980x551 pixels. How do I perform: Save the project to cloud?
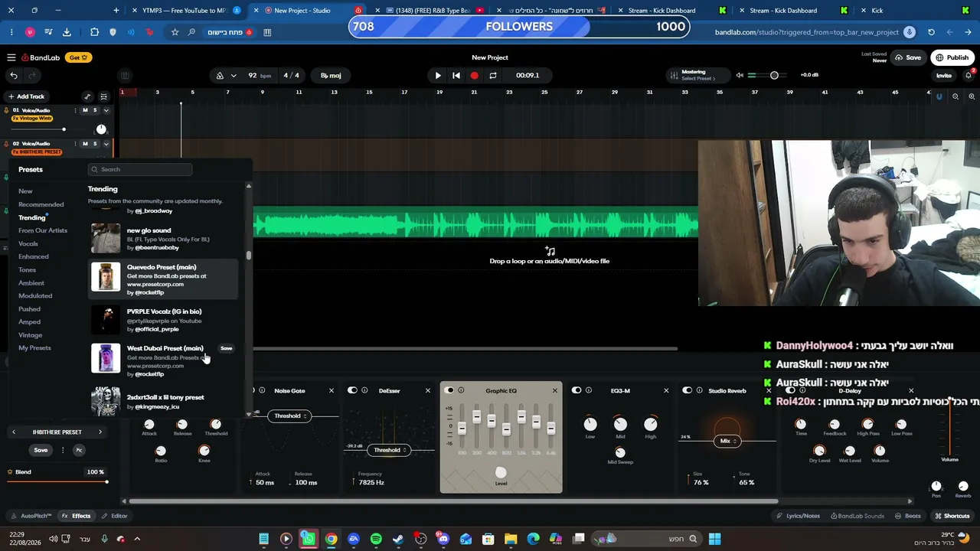[x=908, y=57]
